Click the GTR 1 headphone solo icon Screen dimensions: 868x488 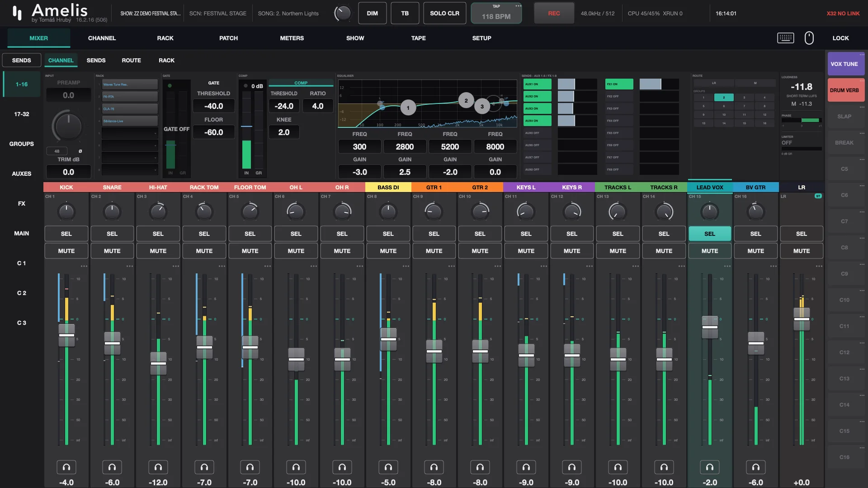pyautogui.click(x=434, y=467)
